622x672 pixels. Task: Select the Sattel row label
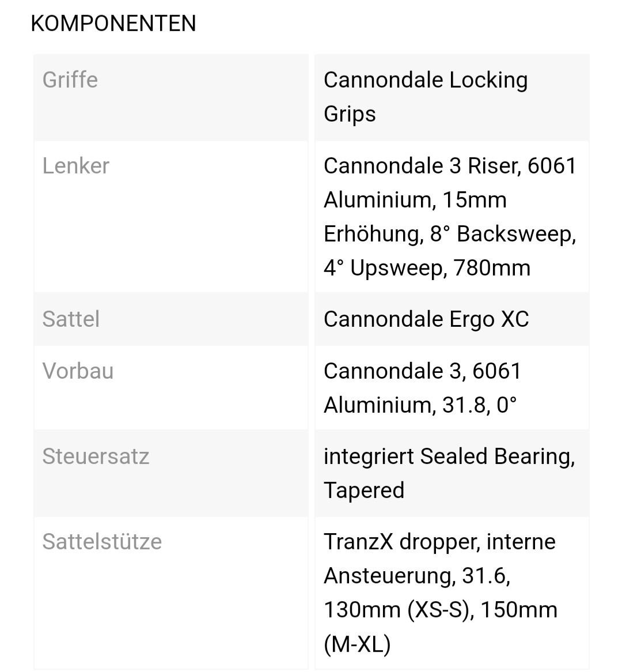(71, 319)
